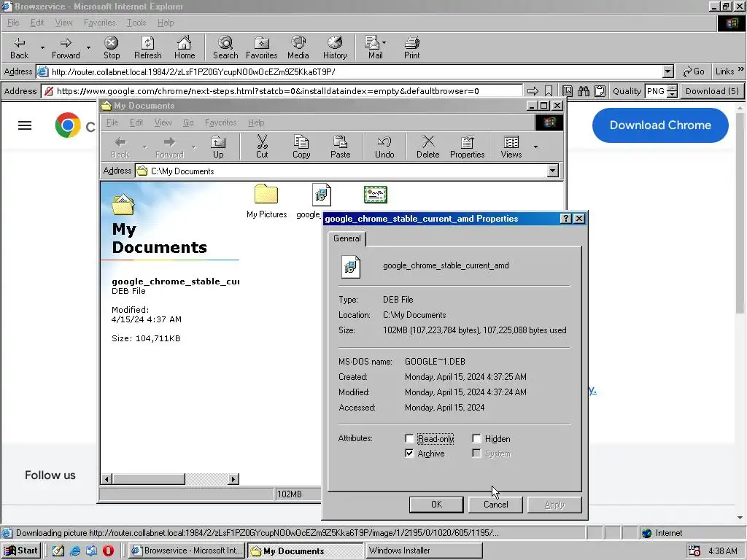Open the Tools menu in Internet Explorer
Screen dimensions: 747x560
[136, 23]
